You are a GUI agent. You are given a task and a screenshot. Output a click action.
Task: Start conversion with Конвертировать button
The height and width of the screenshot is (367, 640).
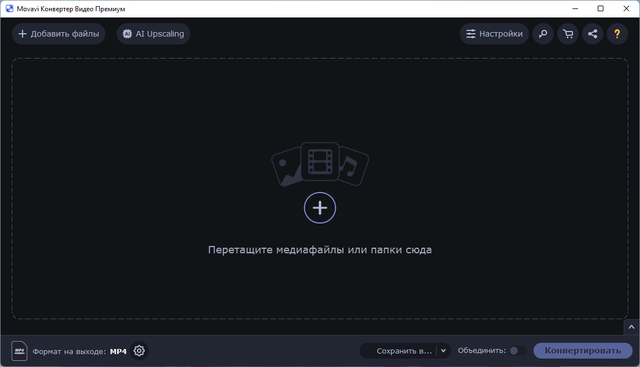tap(583, 351)
